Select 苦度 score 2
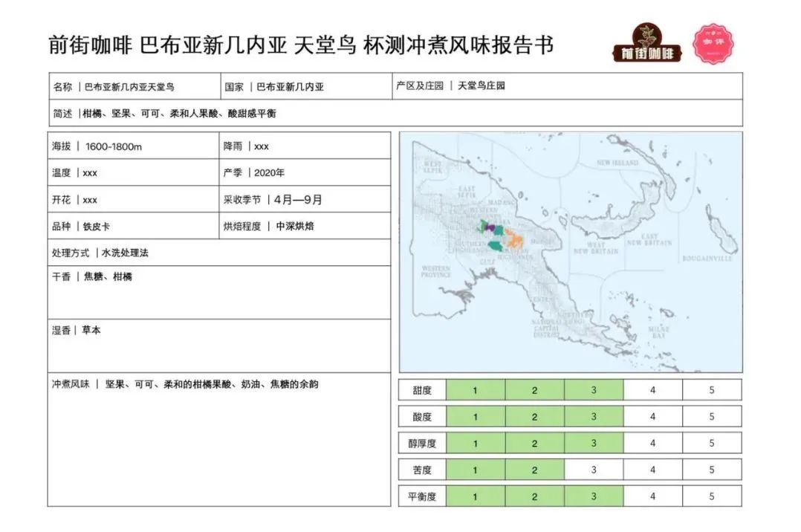 pyautogui.click(x=534, y=470)
